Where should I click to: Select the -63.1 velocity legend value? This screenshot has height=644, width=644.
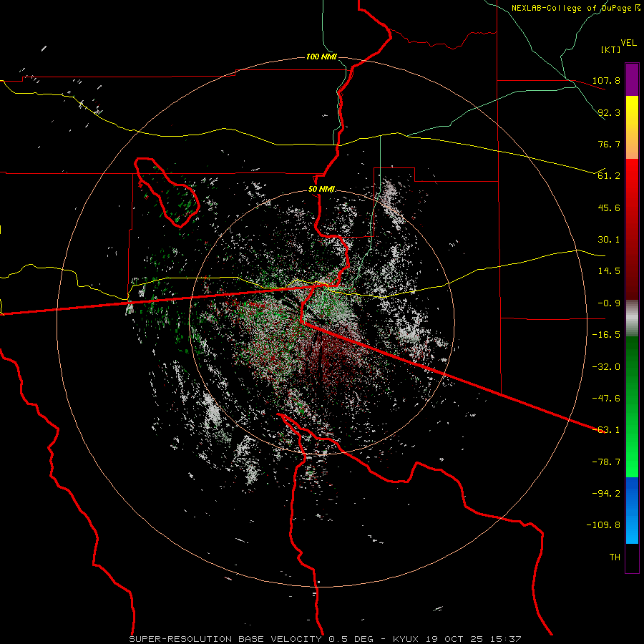coord(606,430)
